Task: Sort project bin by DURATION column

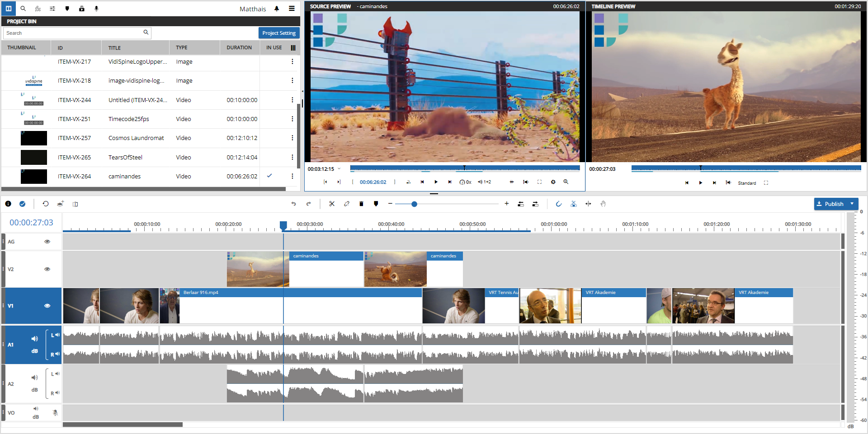Action: [x=239, y=47]
